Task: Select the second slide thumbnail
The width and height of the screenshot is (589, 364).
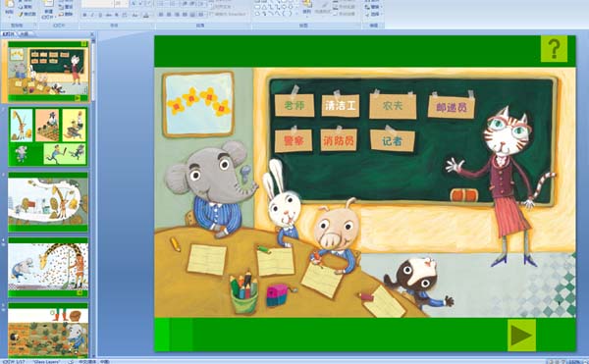Action: pyautogui.click(x=48, y=136)
